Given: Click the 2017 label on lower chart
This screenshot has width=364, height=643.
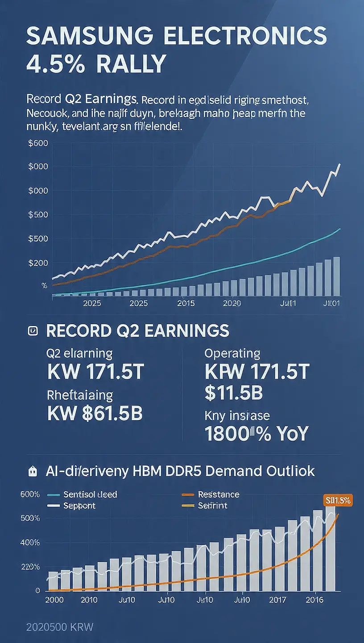Looking at the screenshot, I should tap(278, 600).
